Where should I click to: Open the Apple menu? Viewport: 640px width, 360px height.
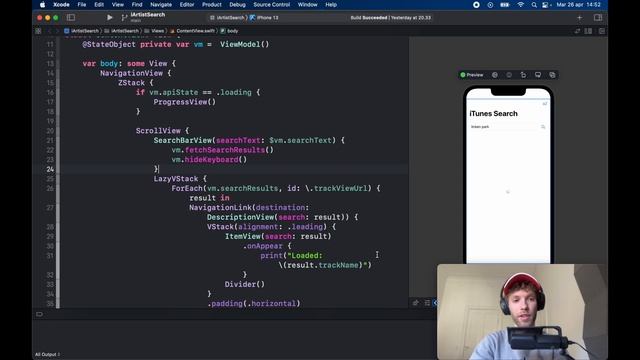42,5
